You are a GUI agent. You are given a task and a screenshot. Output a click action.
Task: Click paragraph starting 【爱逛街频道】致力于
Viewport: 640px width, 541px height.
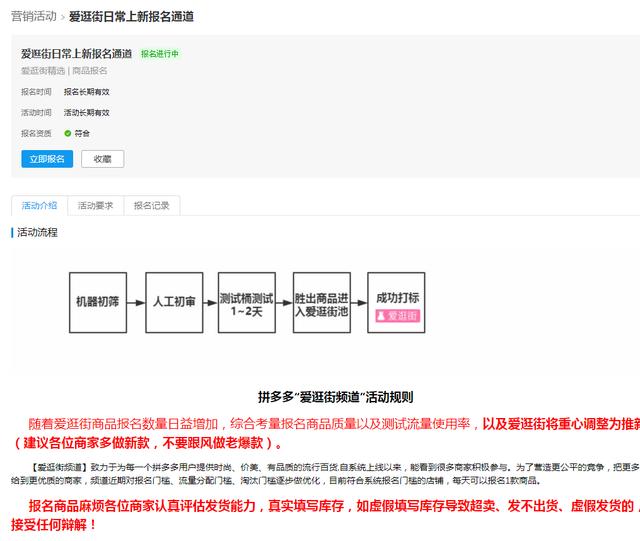point(325,474)
